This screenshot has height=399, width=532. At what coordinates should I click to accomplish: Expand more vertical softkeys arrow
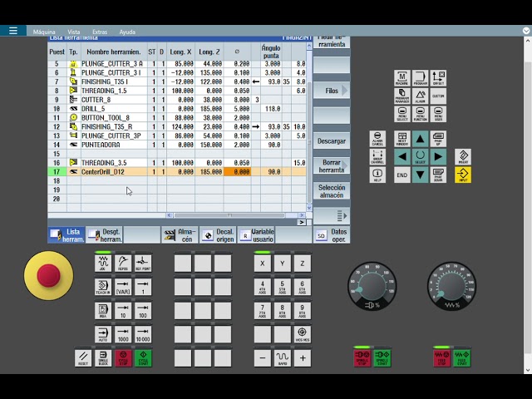click(x=332, y=216)
